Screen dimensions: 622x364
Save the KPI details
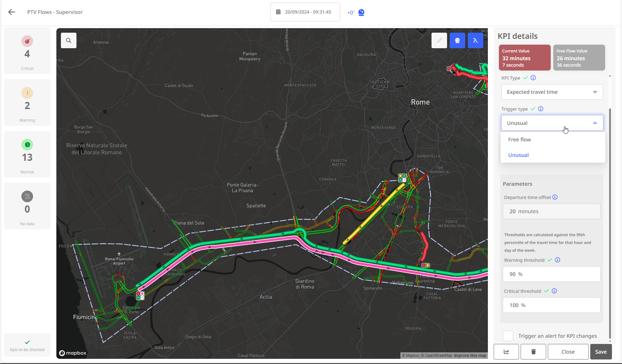click(601, 352)
